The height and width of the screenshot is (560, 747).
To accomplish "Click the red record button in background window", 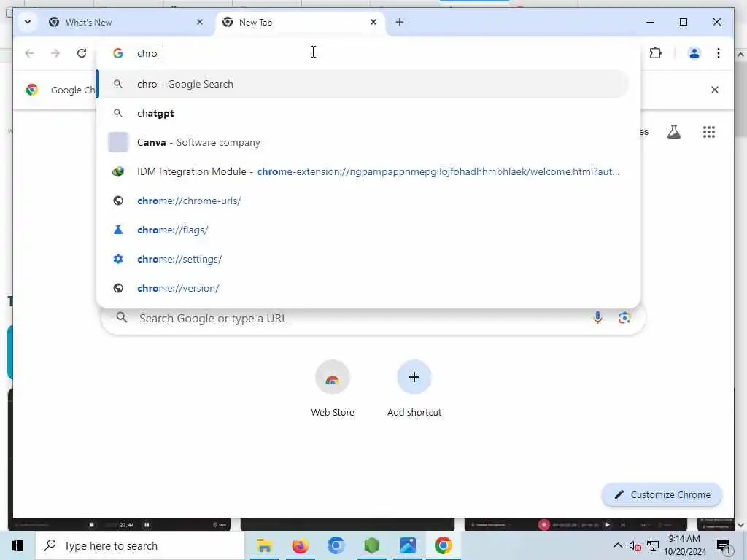I will 543,525.
